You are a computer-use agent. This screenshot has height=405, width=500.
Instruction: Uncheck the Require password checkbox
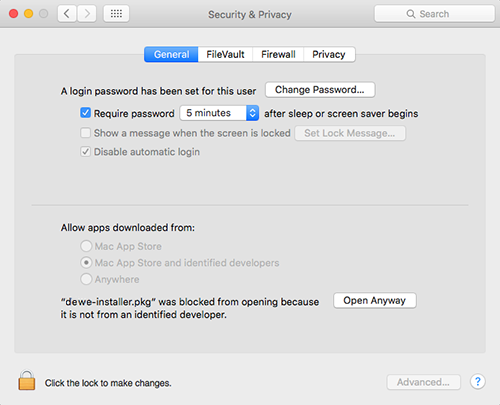(x=85, y=113)
